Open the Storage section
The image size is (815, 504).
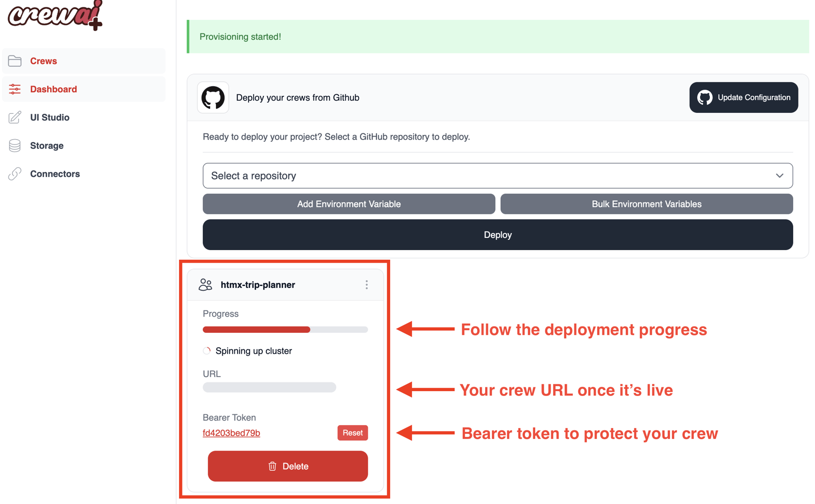47,145
